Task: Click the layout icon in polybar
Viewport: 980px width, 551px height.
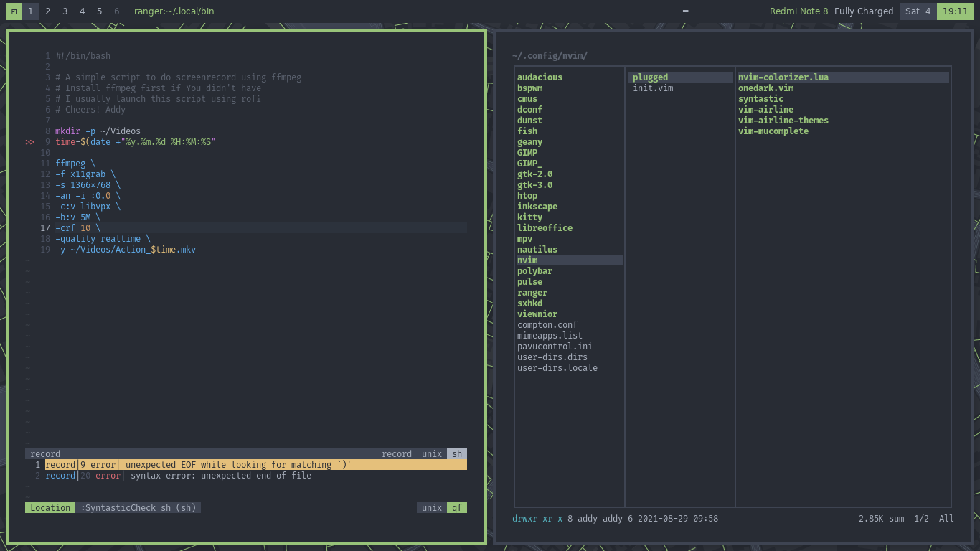Action: tap(13, 11)
